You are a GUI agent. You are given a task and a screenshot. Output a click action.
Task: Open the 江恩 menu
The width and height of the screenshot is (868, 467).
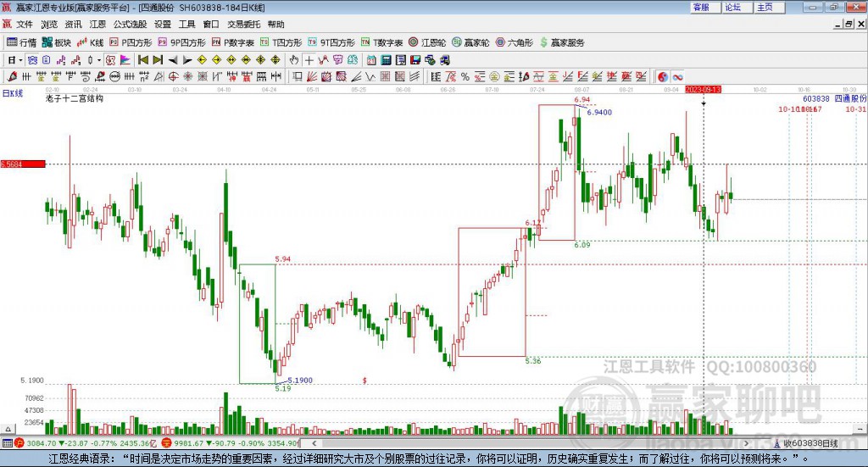[x=97, y=25]
